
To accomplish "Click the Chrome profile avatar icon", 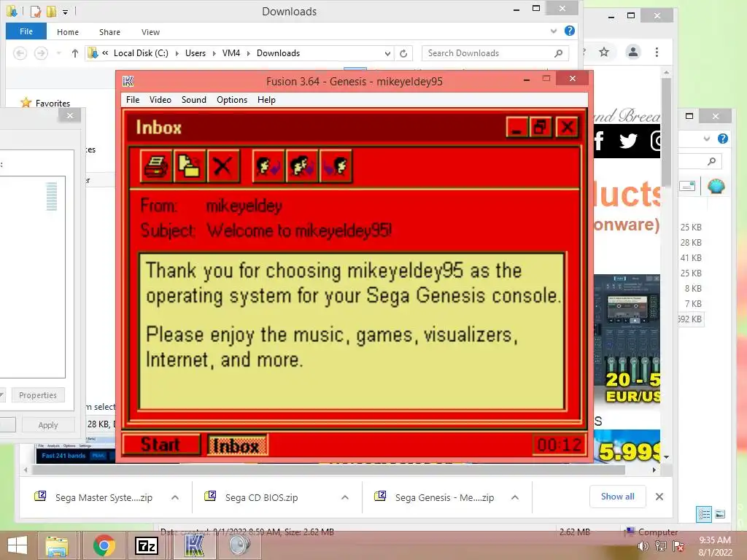I will 633,52.
